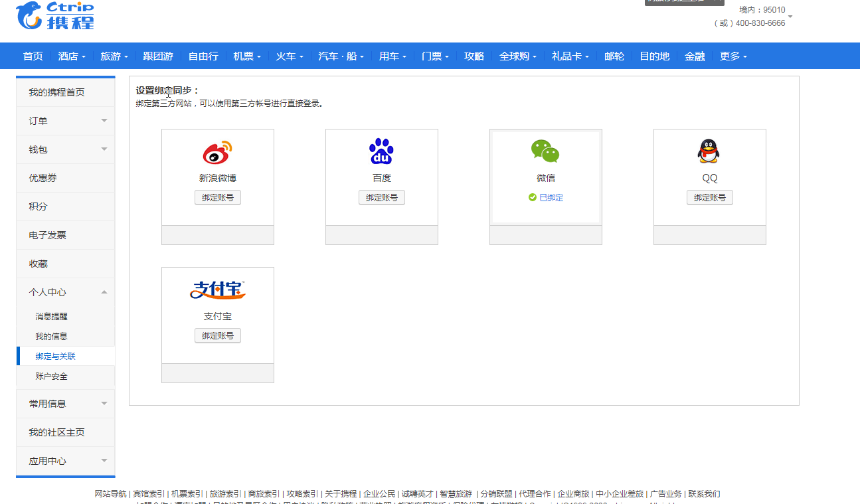Click the 诚聘英才 footer link
The width and height of the screenshot is (860, 504).
(417, 494)
